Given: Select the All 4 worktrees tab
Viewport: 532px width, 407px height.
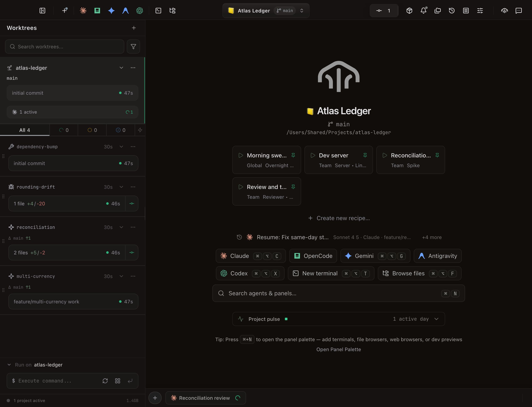Looking at the screenshot, I should (x=25, y=130).
